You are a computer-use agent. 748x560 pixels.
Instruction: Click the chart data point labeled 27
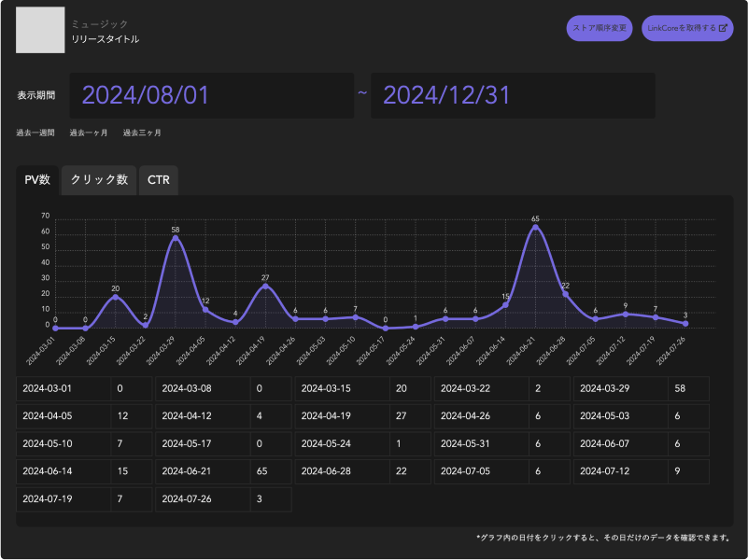(265, 286)
